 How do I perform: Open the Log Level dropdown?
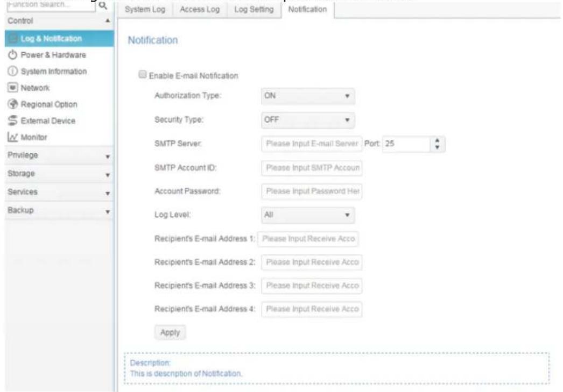point(308,215)
